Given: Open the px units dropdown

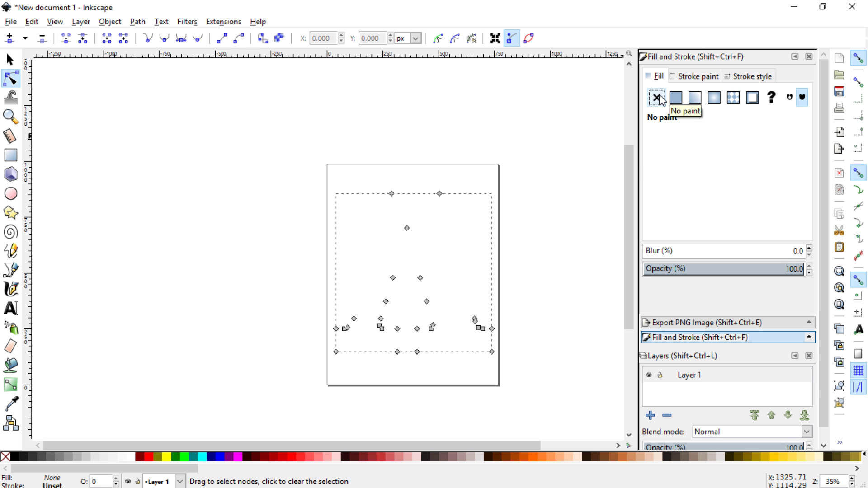Looking at the screenshot, I should coord(415,38).
